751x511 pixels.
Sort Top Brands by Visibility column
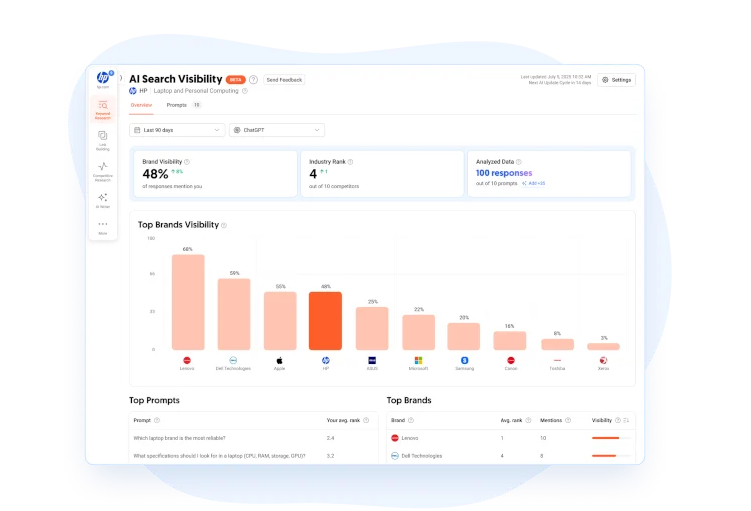pos(626,420)
